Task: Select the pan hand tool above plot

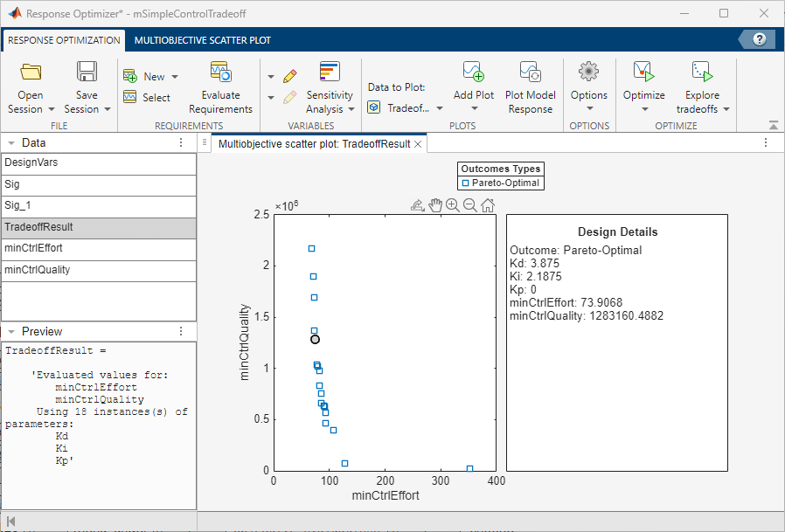Action: click(x=435, y=205)
